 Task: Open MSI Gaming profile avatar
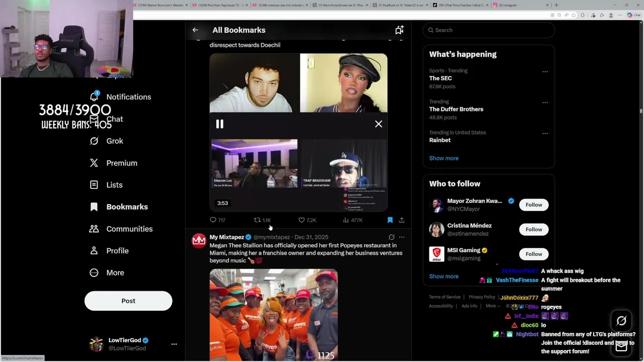pyautogui.click(x=436, y=254)
